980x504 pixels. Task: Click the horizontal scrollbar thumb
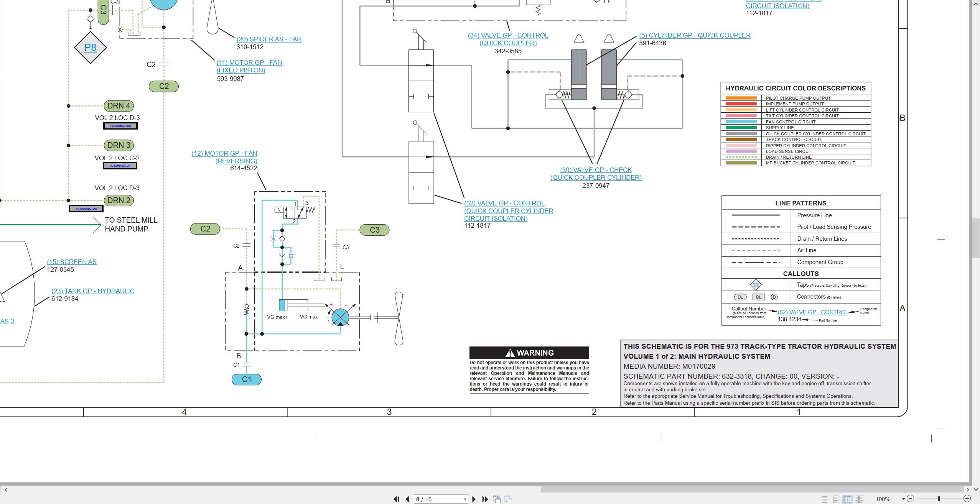(752, 489)
